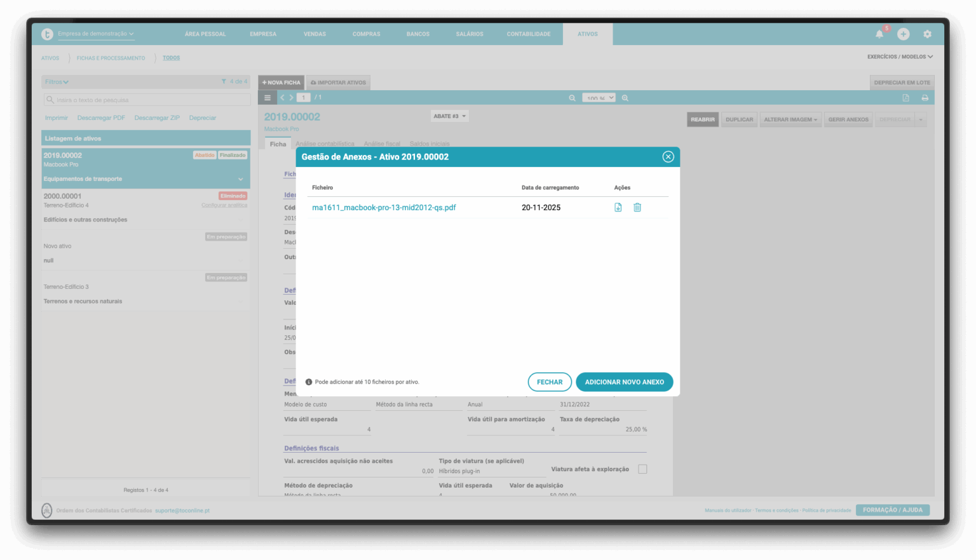976x560 pixels.
Task: Download the attached PDF file icon
Action: (x=618, y=208)
